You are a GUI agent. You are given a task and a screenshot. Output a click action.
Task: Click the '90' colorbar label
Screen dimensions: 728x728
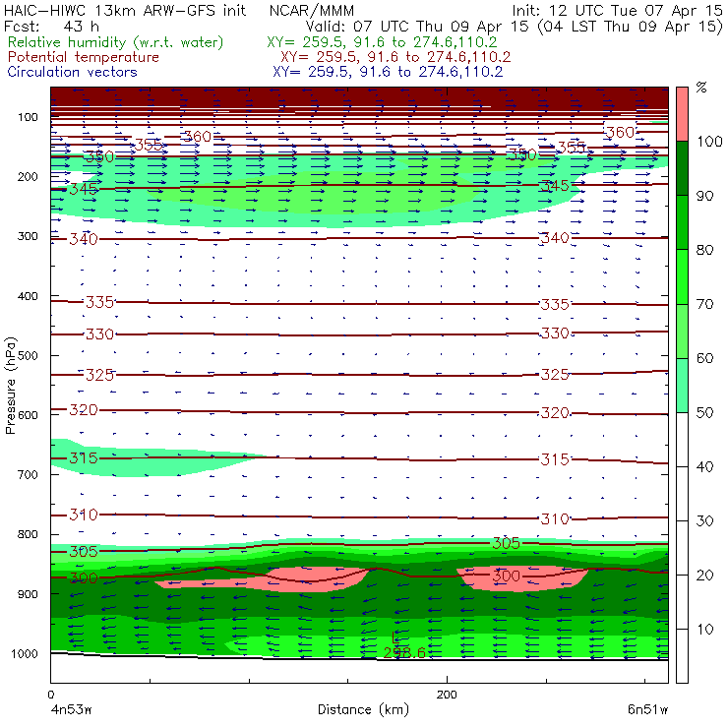704,196
